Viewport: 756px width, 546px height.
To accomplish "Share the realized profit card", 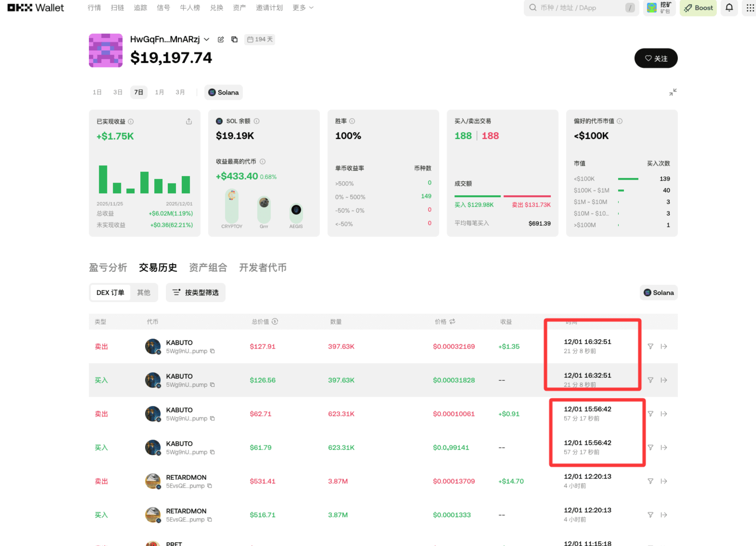I will coord(189,121).
